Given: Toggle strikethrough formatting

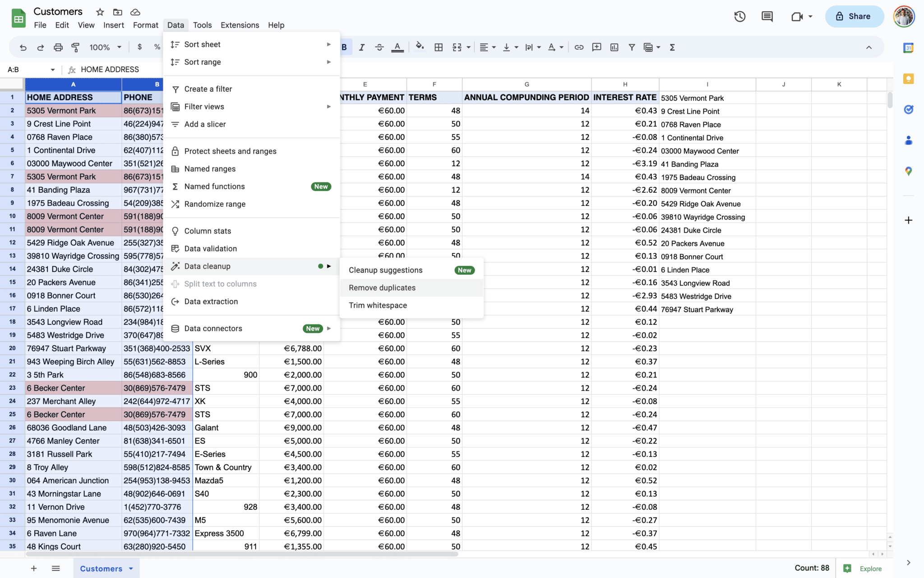Looking at the screenshot, I should click(x=379, y=47).
